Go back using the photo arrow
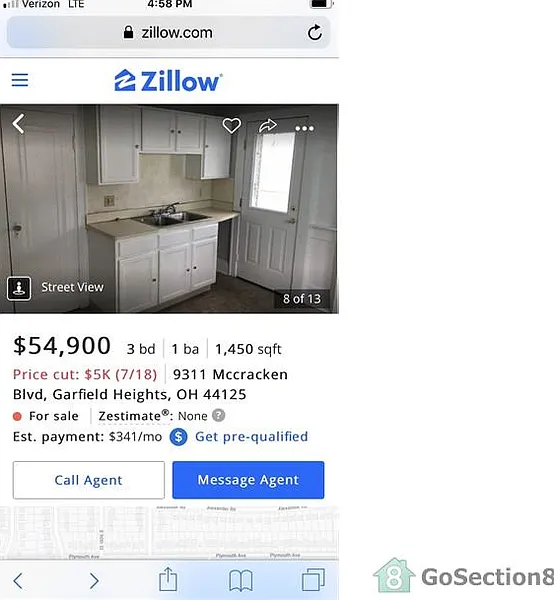 [18, 124]
